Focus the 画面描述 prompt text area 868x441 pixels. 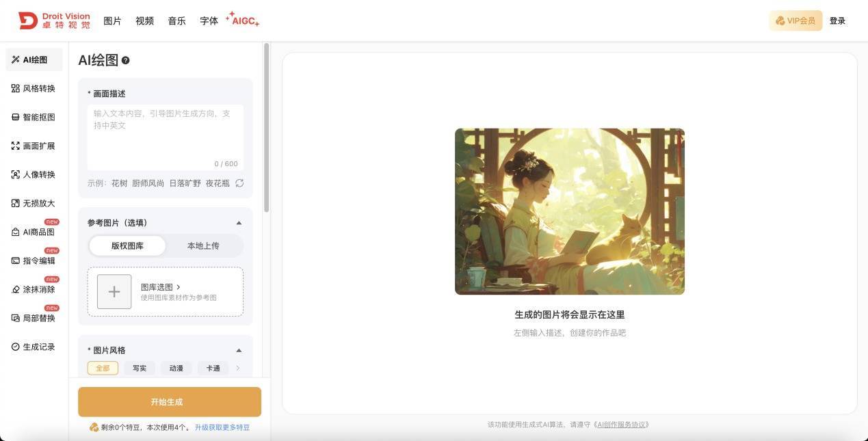(x=166, y=137)
